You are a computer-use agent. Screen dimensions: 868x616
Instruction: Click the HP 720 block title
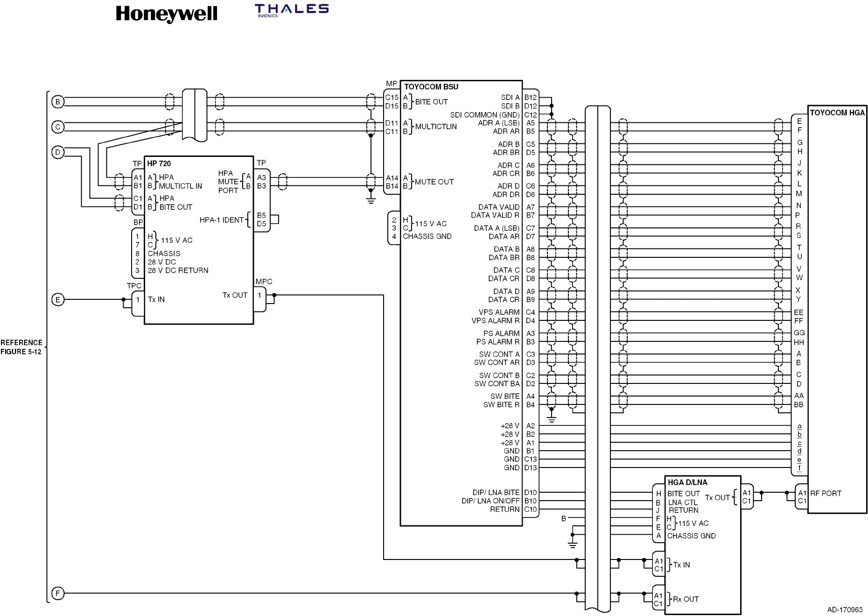159,163
